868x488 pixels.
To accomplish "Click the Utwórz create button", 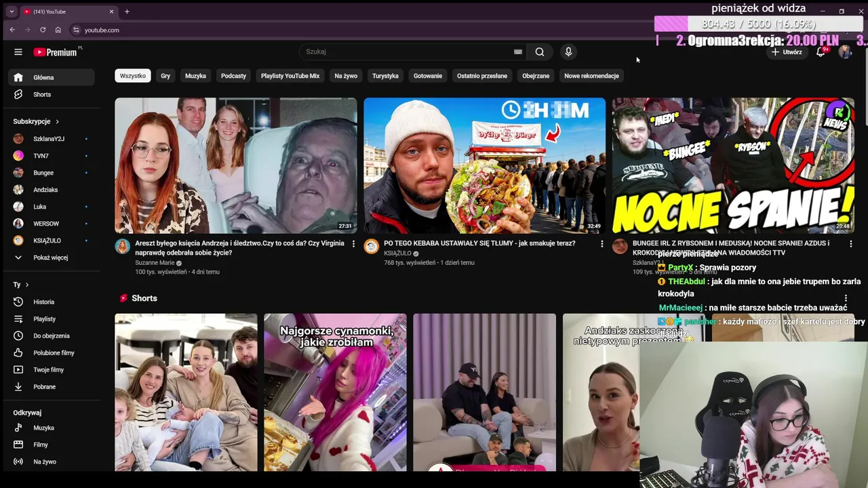I will coord(786,52).
